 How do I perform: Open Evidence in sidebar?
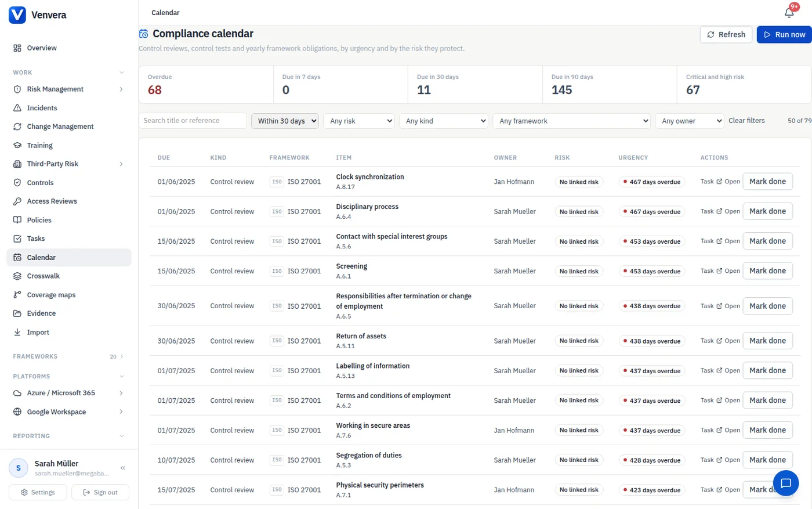[69, 313]
